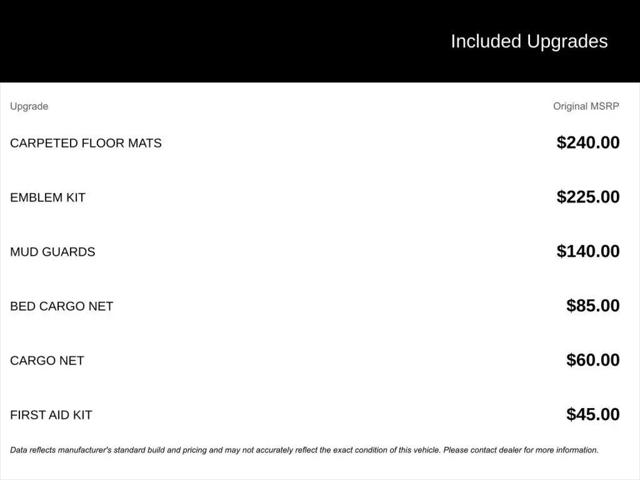Screen dimensions: 640x480
Task: Click the $140.00 price value
Action: click(x=588, y=251)
